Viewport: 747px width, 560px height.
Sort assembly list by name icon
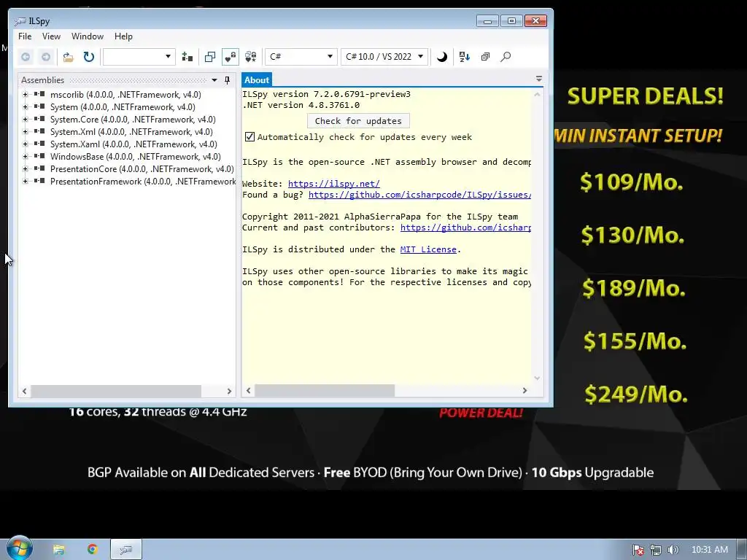coord(465,57)
